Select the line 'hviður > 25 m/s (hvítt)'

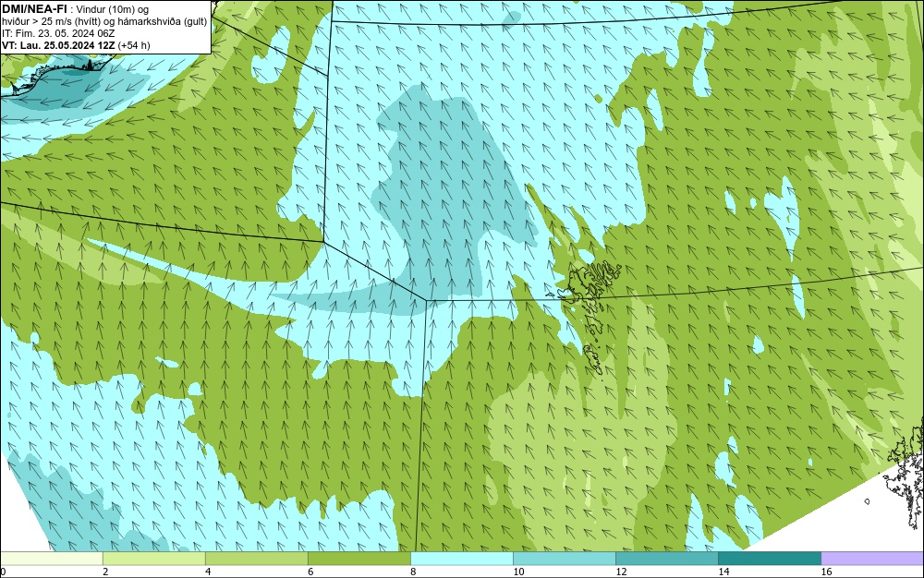[53, 22]
